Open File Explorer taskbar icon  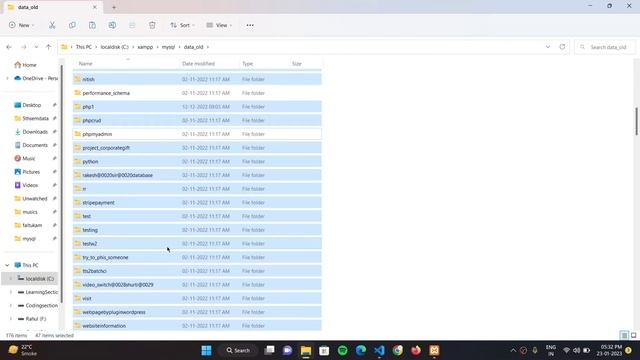306,350
